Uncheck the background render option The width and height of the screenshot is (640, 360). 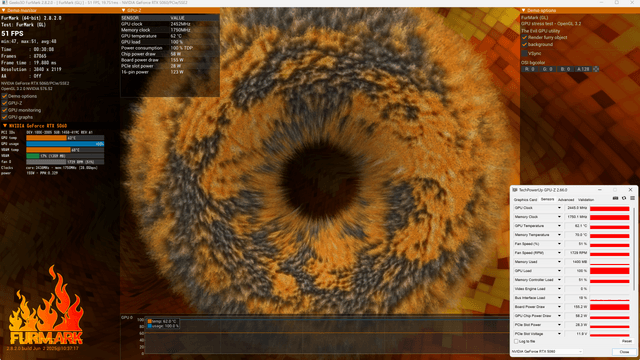(x=524, y=44)
